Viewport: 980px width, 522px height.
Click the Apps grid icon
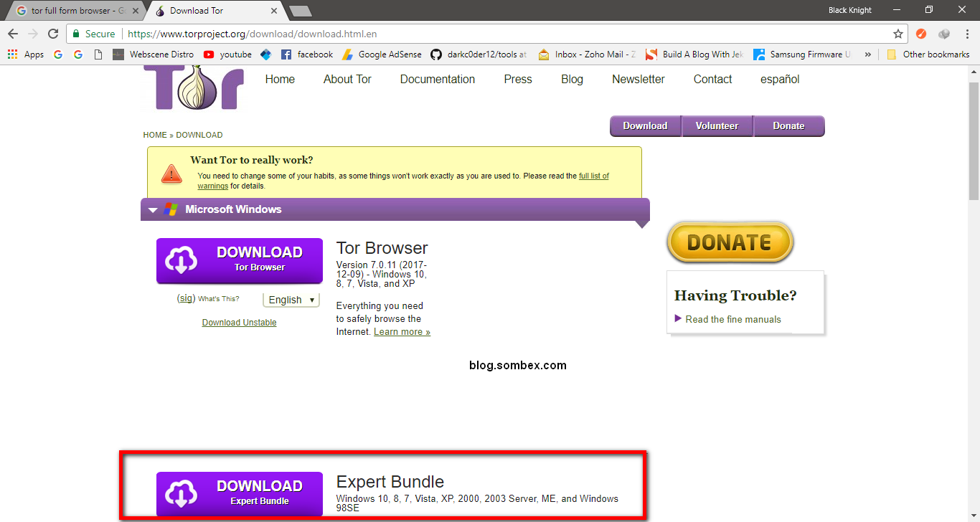pyautogui.click(x=11, y=54)
